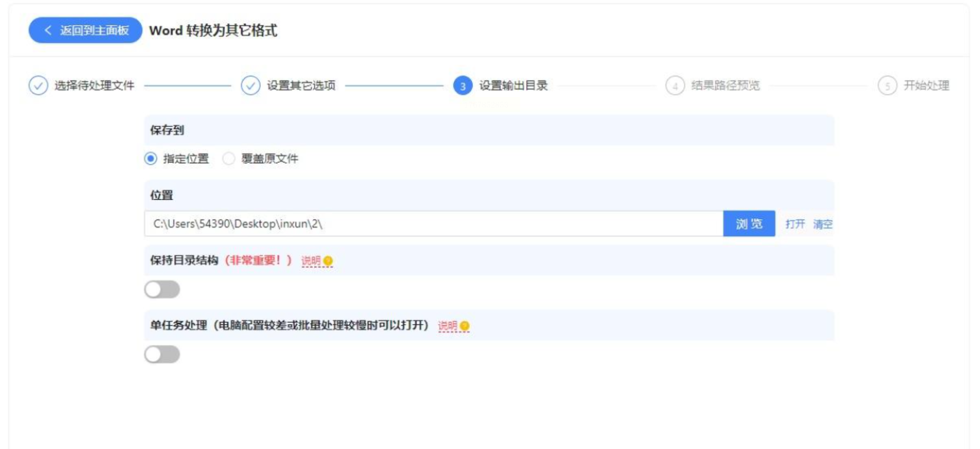Viewport: 980px width, 449px height.
Task: Click the step 2 checkmark circle icon
Action: 250,86
